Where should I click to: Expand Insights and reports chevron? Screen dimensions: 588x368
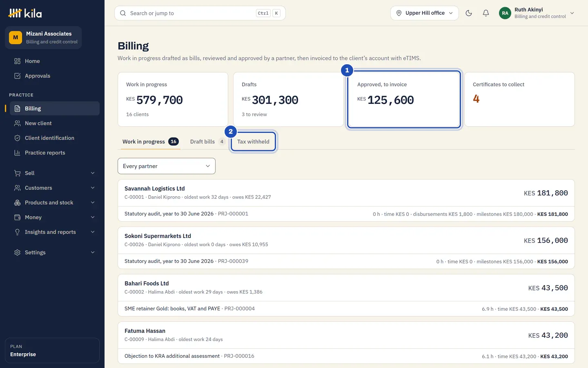tap(93, 232)
